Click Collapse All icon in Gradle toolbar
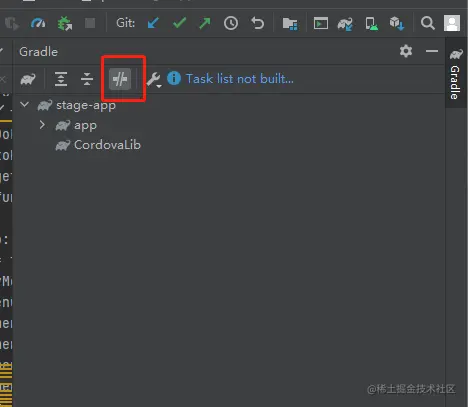Viewport: 468px width, 407px height. 87,79
